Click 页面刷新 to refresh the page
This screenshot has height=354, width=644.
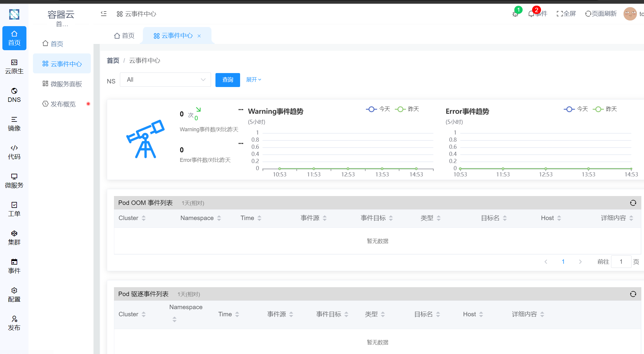point(601,14)
